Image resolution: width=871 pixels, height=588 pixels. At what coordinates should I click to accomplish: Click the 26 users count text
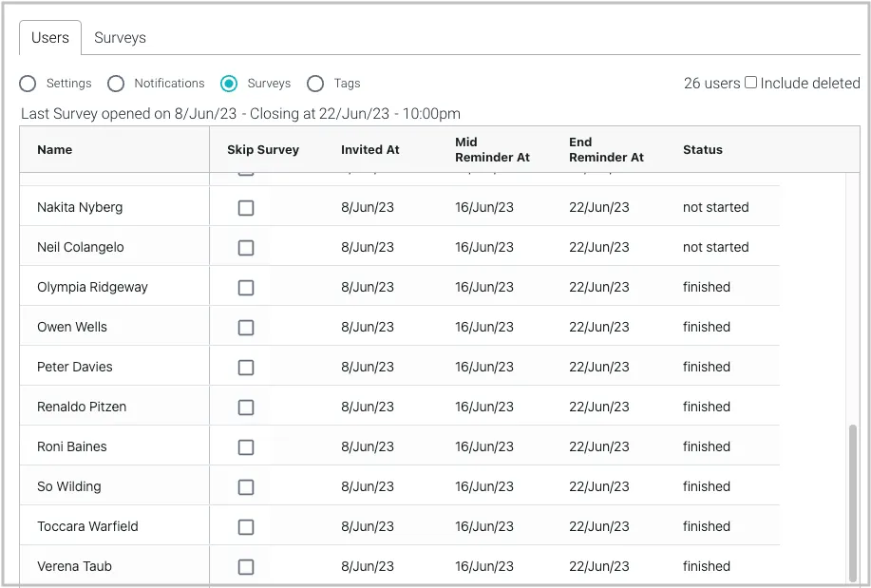(712, 84)
